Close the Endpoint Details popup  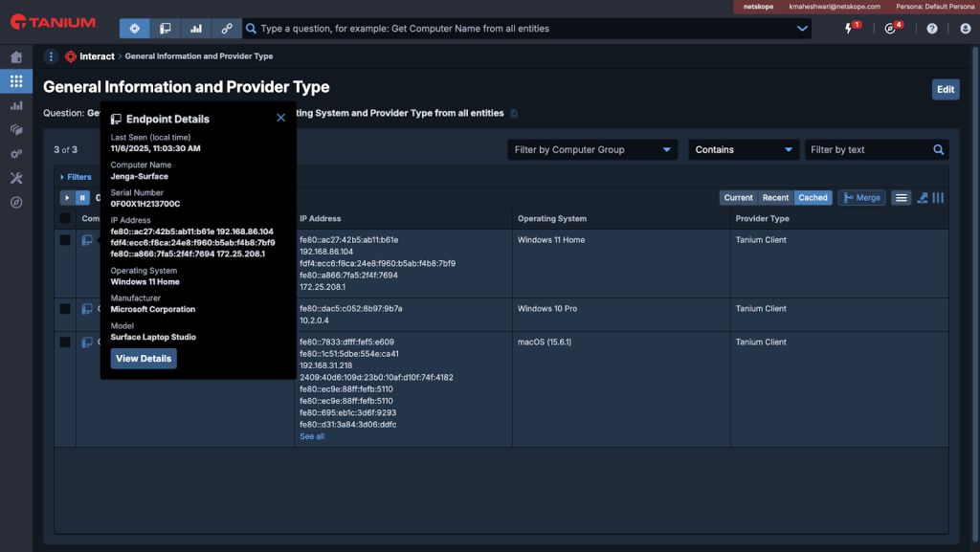pyautogui.click(x=280, y=118)
